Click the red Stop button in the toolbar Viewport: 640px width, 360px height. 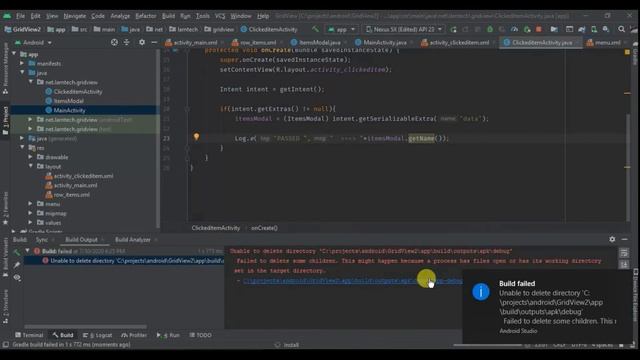pos(539,29)
